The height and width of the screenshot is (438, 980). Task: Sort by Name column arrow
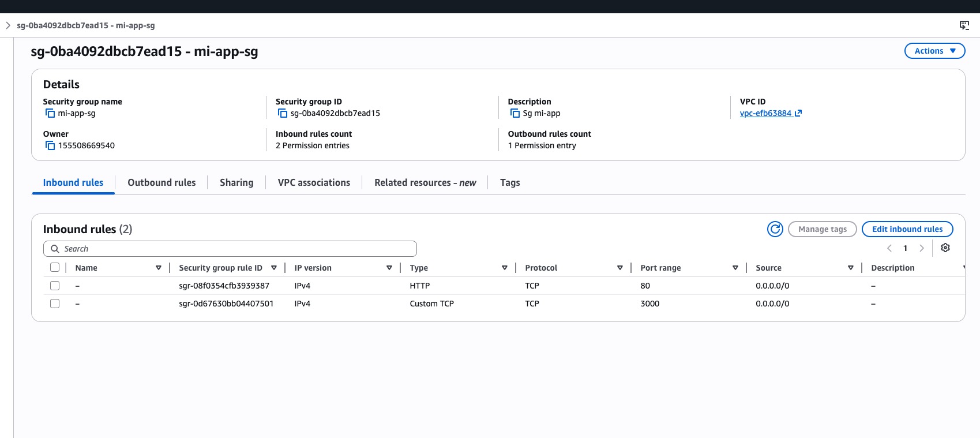[159, 268]
